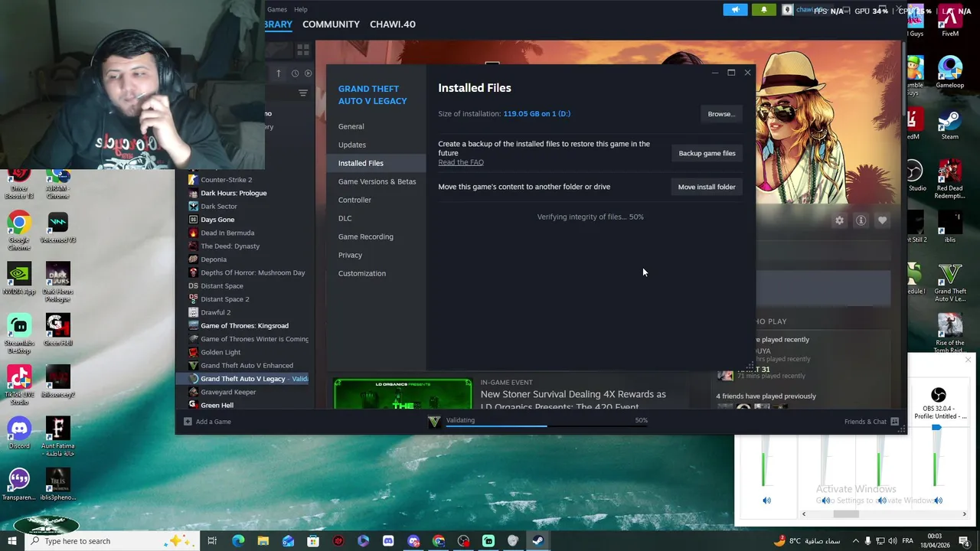Click the OBS mixer scroll right arrow
The height and width of the screenshot is (551, 980).
964,514
